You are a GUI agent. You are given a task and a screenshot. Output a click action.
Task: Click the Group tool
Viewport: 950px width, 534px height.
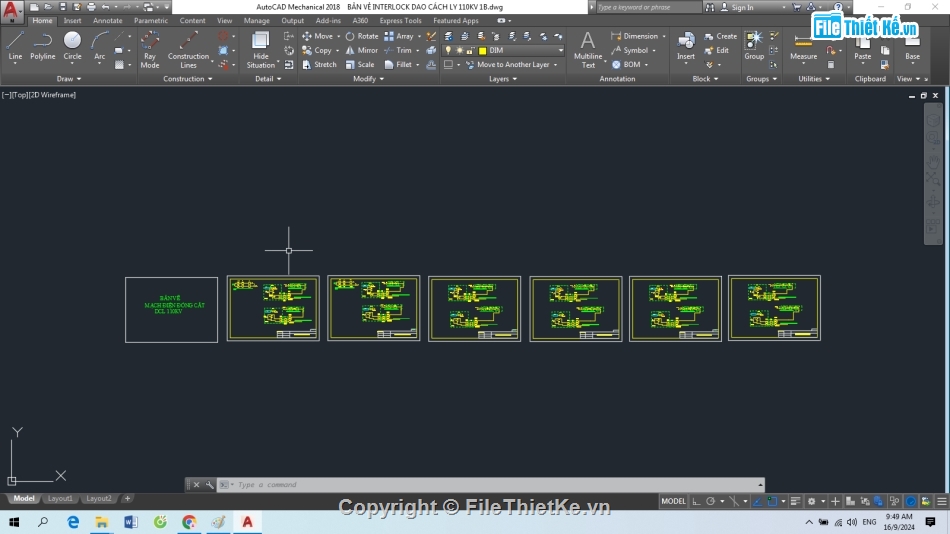[x=754, y=46]
